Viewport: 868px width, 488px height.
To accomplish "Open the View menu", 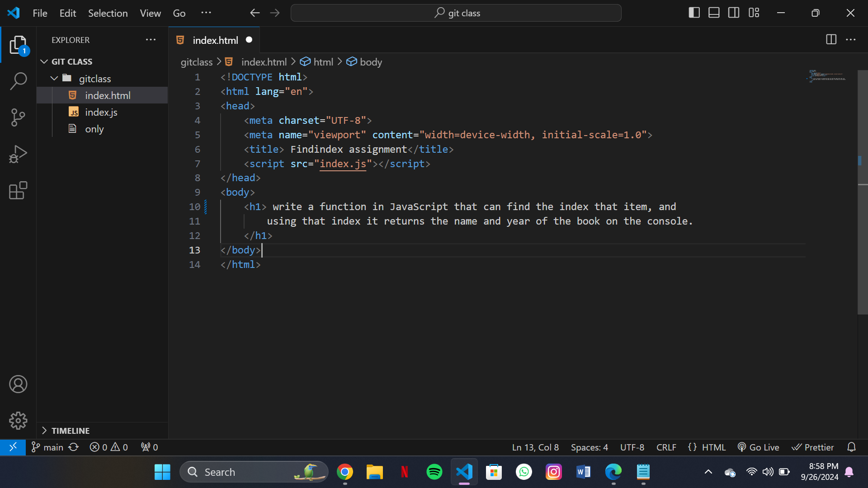I will [x=150, y=13].
